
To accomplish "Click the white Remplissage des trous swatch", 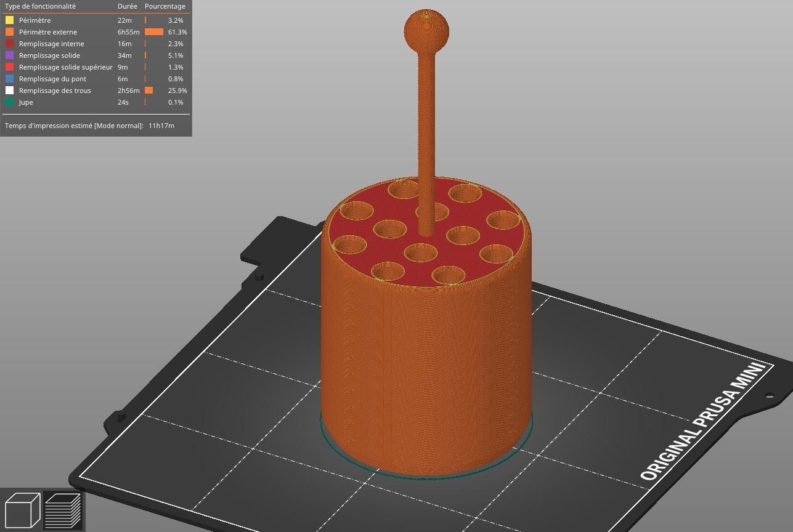I will pos(9,91).
